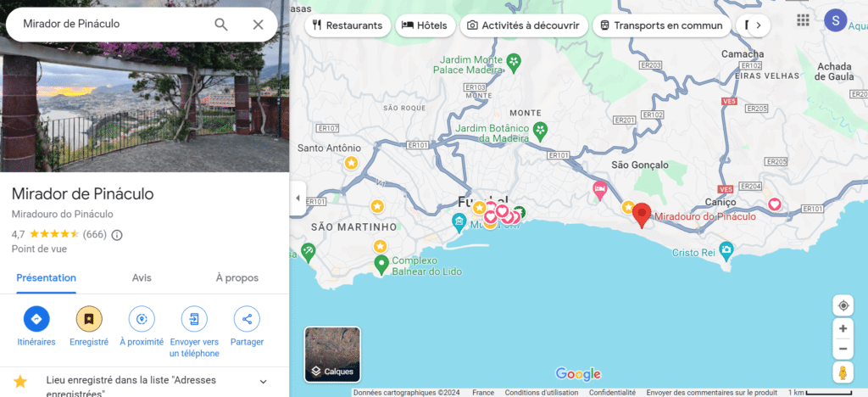Viewport: 868px width, 397px height.
Task: Click the star marker left of the red pin
Action: [x=628, y=207]
